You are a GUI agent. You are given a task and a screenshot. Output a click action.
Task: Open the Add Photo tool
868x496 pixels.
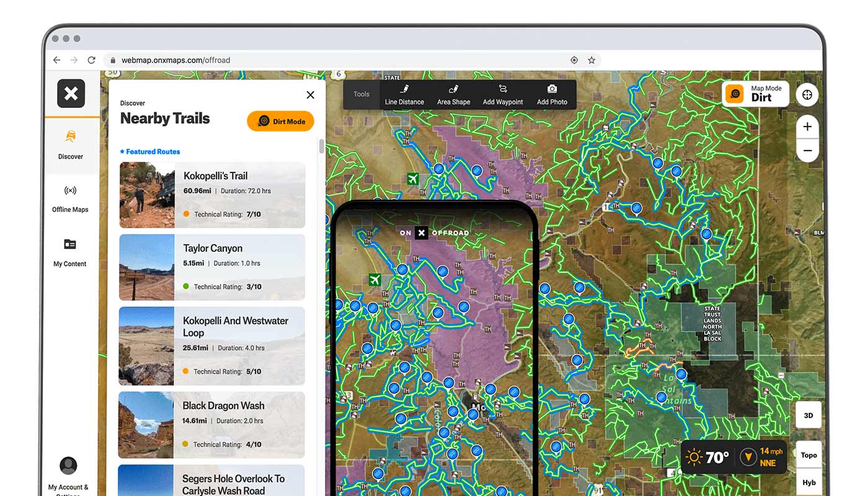click(x=552, y=95)
